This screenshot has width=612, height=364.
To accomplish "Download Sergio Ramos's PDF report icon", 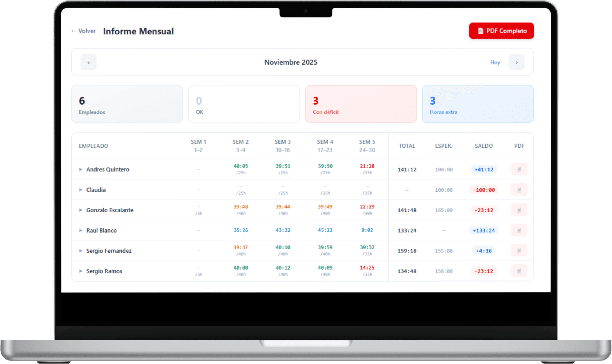I will point(519,271).
